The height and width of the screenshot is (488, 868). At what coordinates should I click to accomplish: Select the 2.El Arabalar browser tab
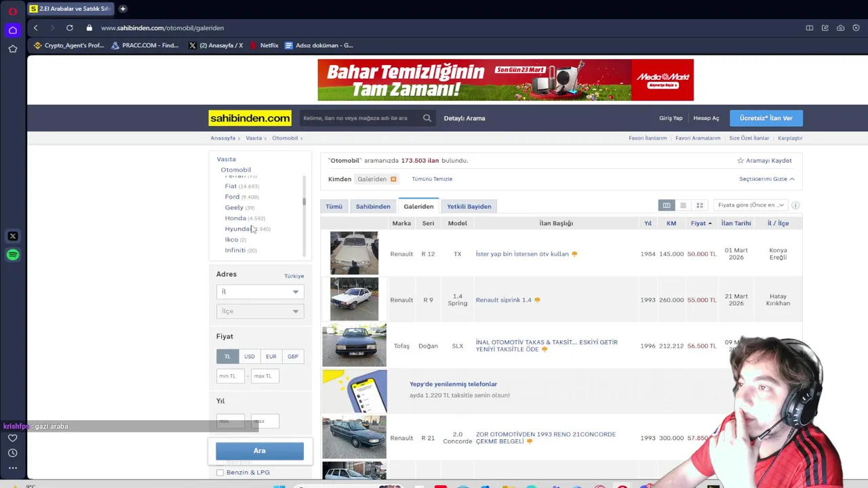(x=70, y=9)
